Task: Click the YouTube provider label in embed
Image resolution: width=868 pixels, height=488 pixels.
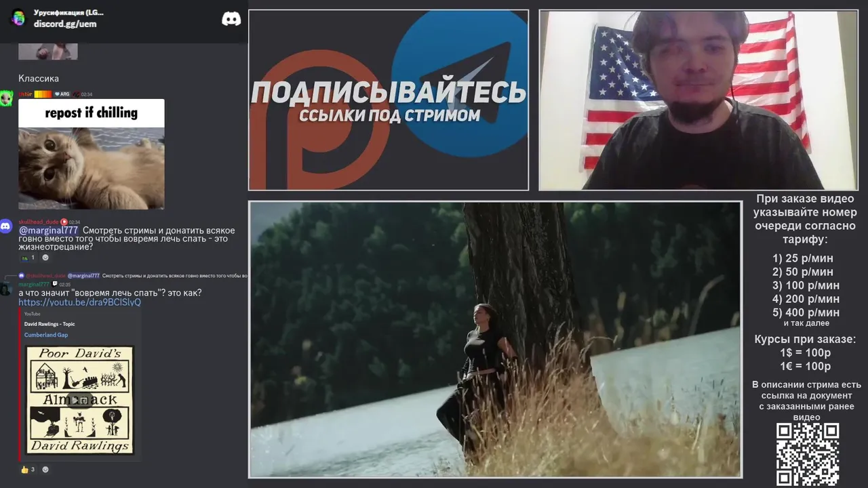Action: [32, 314]
